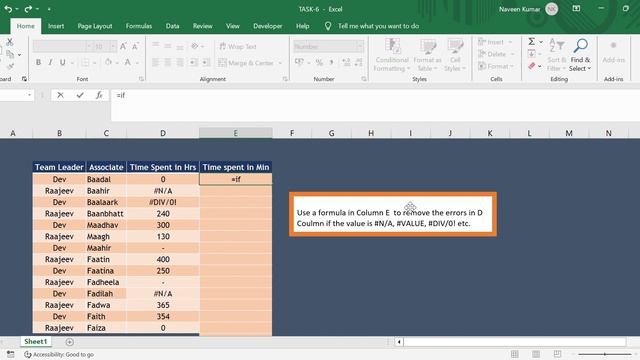This screenshot has height=360, width=640.
Task: Adjust the zoom slider
Action: [604, 354]
